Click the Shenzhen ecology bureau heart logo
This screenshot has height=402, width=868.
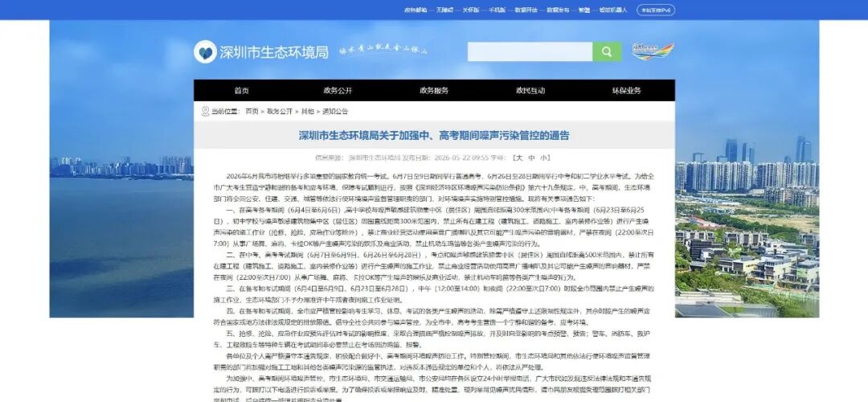pos(205,52)
